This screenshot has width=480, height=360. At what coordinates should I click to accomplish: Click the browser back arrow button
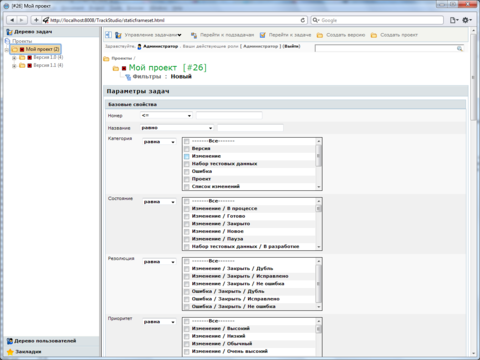[x=12, y=20]
